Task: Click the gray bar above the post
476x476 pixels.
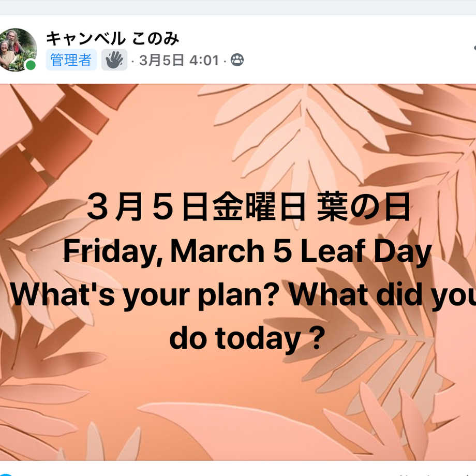Action: click(238, 7)
